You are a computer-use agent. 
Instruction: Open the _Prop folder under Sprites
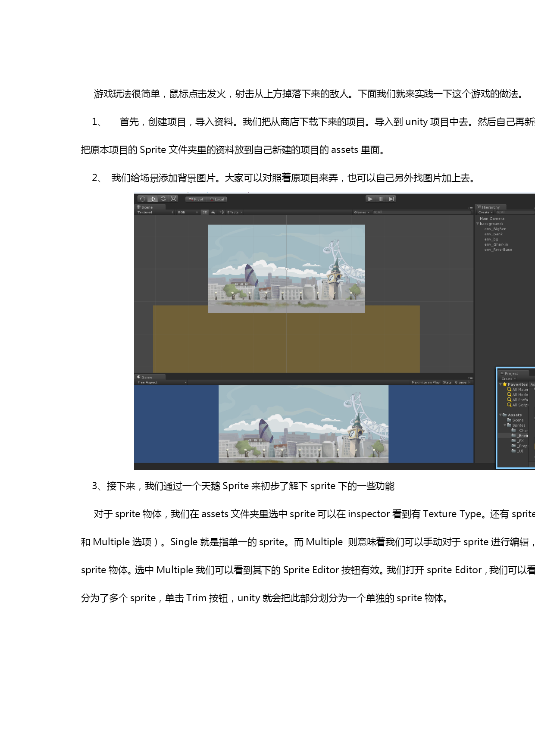(x=519, y=446)
